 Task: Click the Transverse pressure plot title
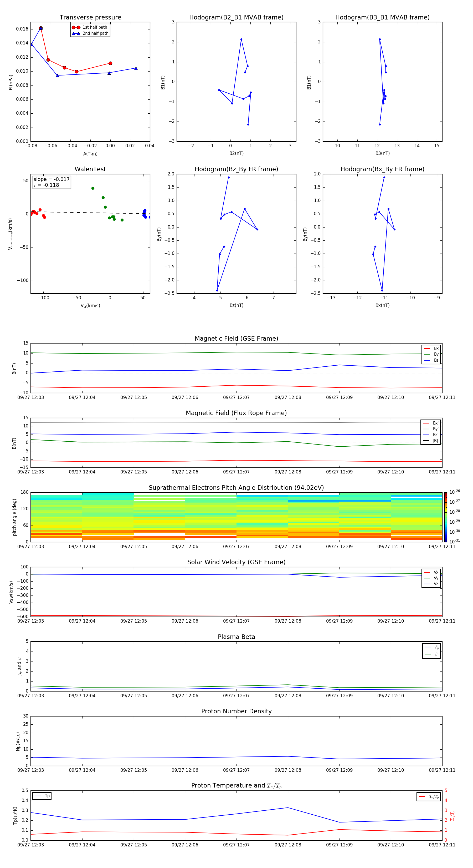(x=90, y=17)
